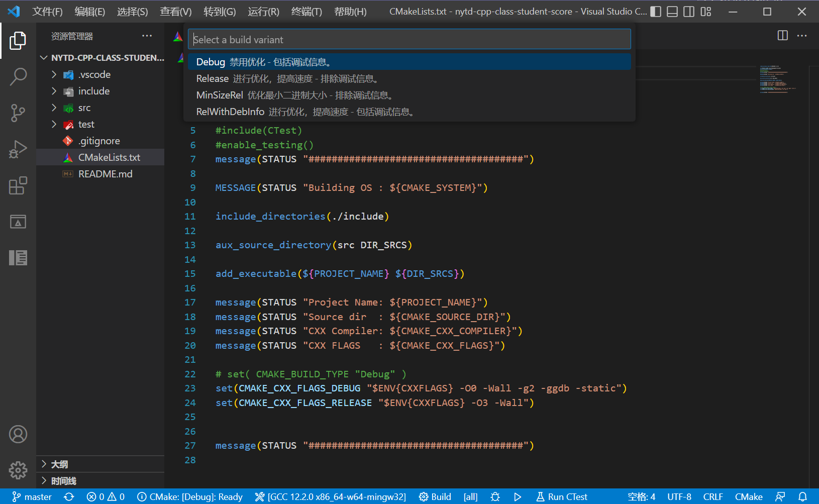This screenshot has height=504, width=819.
Task: Open the Extensions view
Action: pyautogui.click(x=18, y=185)
